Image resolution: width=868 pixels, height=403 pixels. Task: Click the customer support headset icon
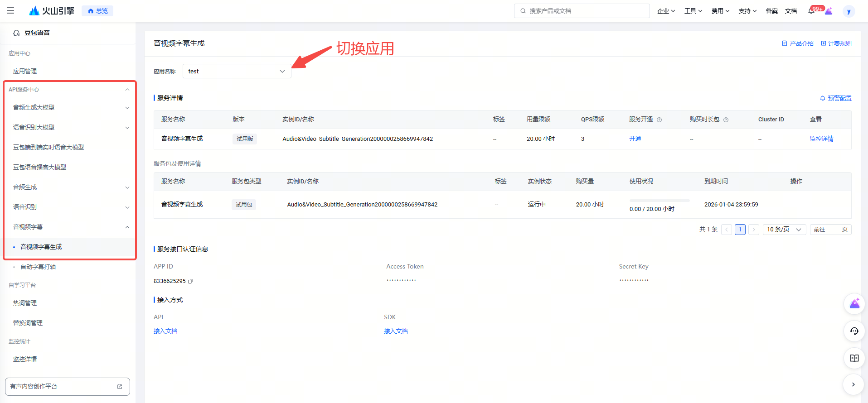(854, 331)
